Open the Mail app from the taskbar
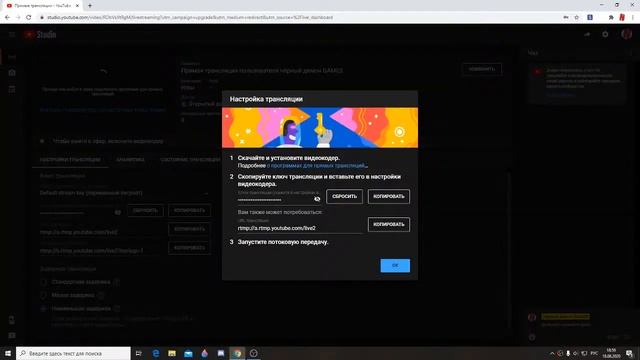The width and height of the screenshot is (640, 360). (x=188, y=353)
